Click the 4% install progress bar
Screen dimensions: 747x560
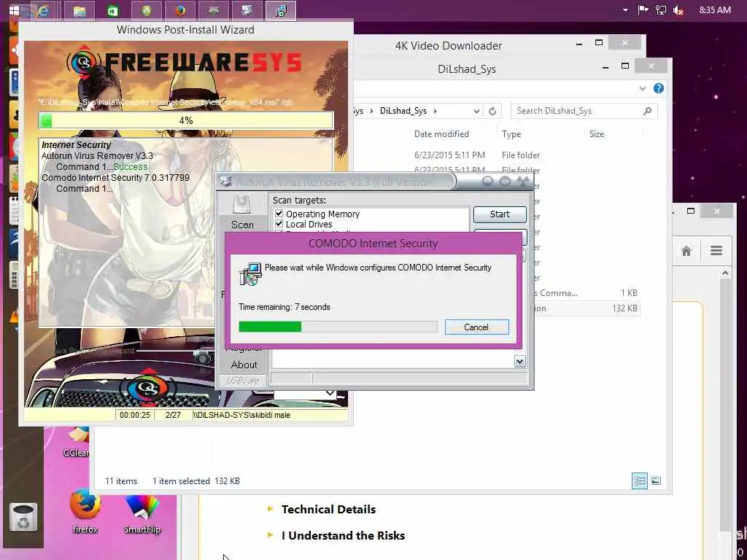pyautogui.click(x=186, y=120)
